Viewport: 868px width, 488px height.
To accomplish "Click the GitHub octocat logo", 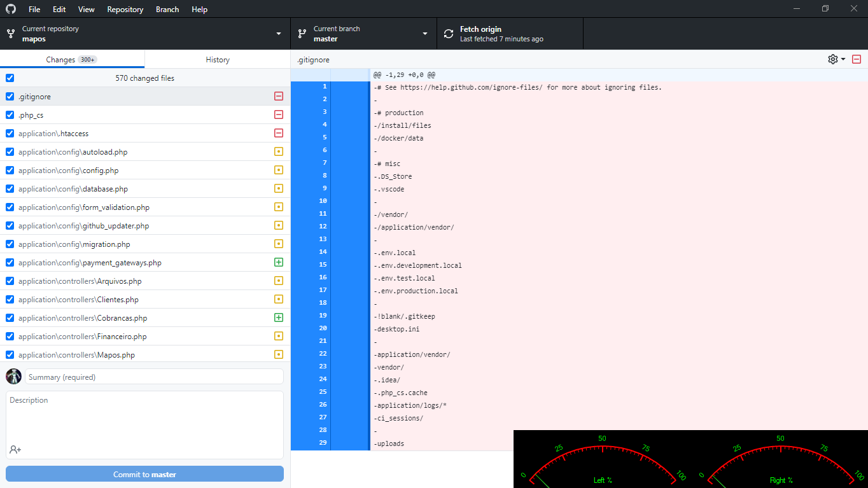I will click(x=11, y=9).
